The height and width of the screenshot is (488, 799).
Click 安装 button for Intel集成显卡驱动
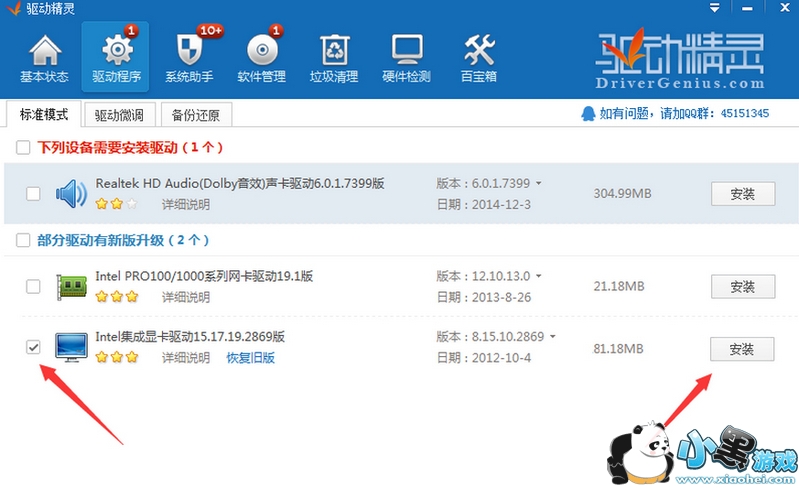pyautogui.click(x=742, y=349)
